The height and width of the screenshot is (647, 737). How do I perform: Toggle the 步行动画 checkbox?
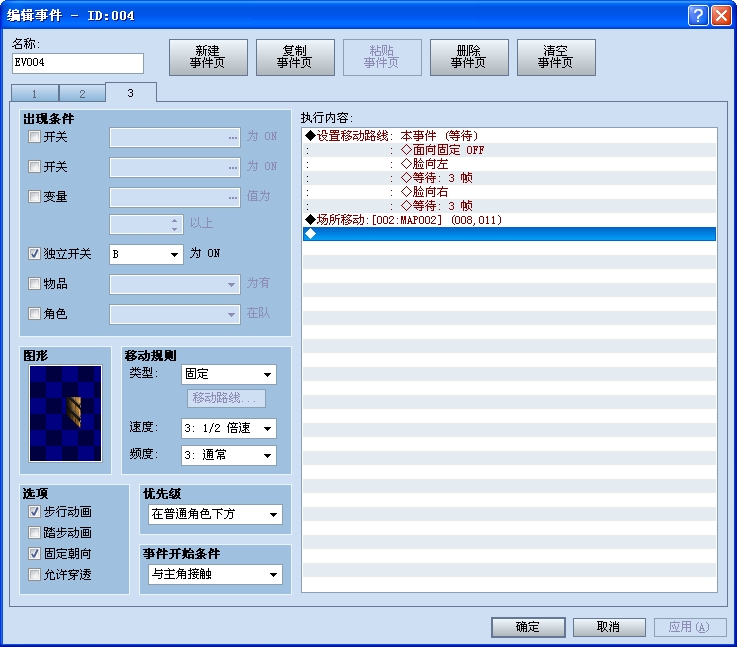pos(35,512)
